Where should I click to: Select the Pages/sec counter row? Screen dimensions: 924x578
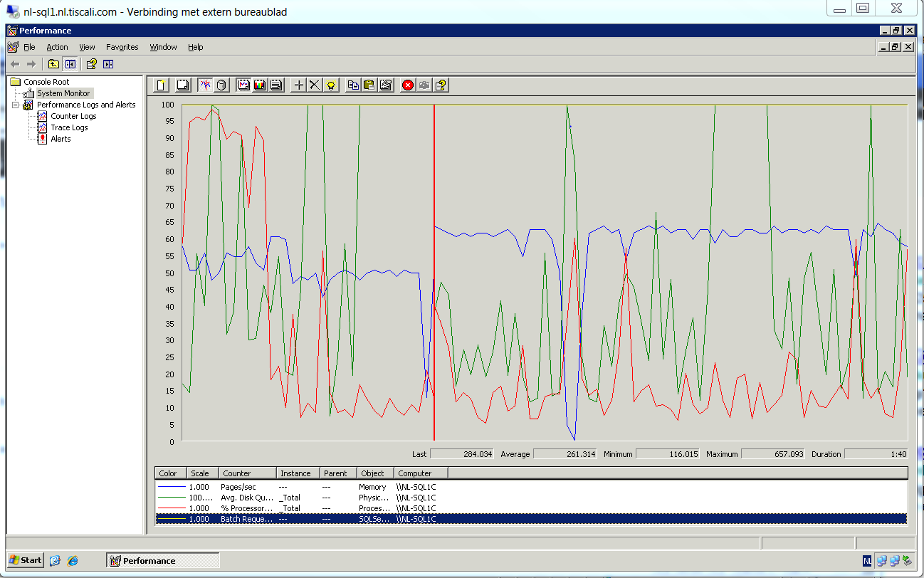click(531, 487)
